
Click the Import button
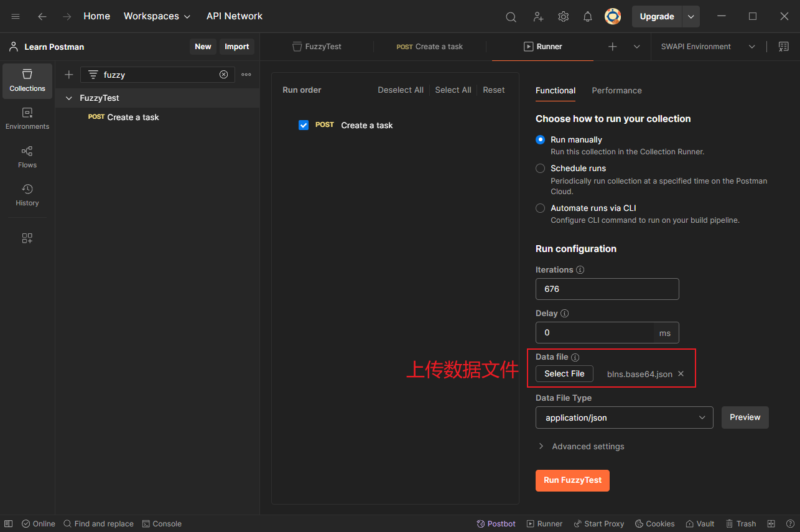pyautogui.click(x=236, y=47)
